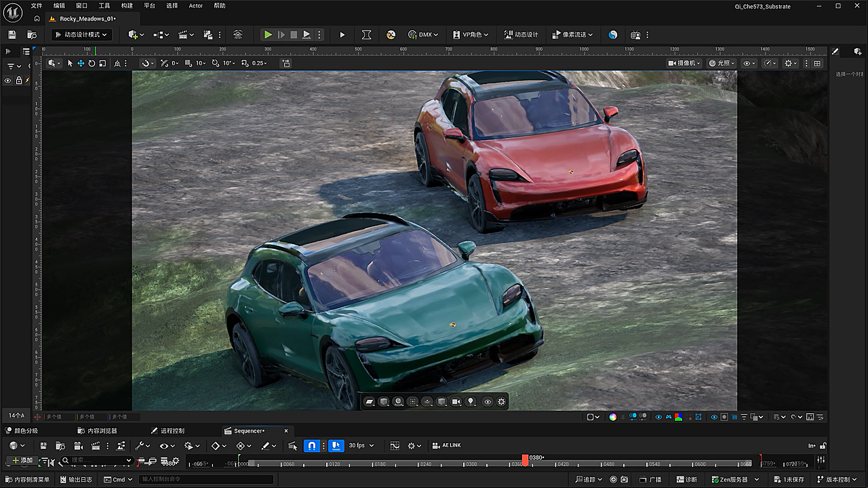The width and height of the screenshot is (868, 488).
Task: Open the Sequencer wrench tools dropdown
Action: pos(142,445)
